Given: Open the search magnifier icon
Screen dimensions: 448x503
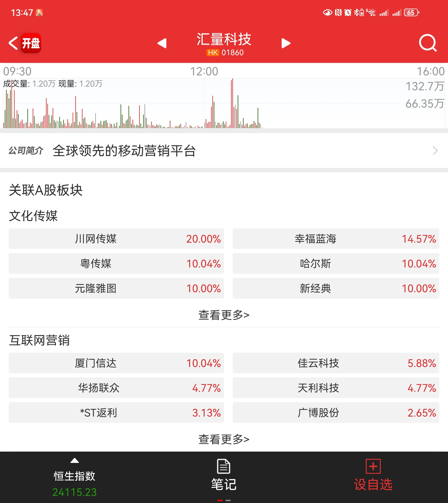Looking at the screenshot, I should click(x=428, y=43).
